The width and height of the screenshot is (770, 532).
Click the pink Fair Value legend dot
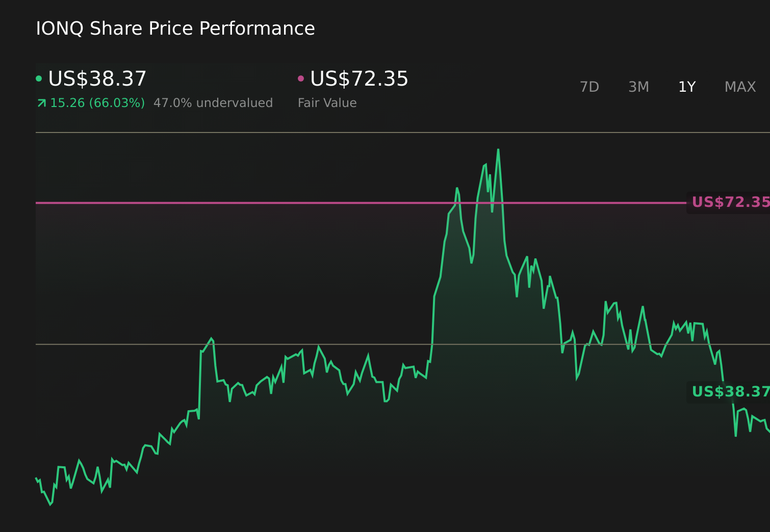[x=301, y=78]
